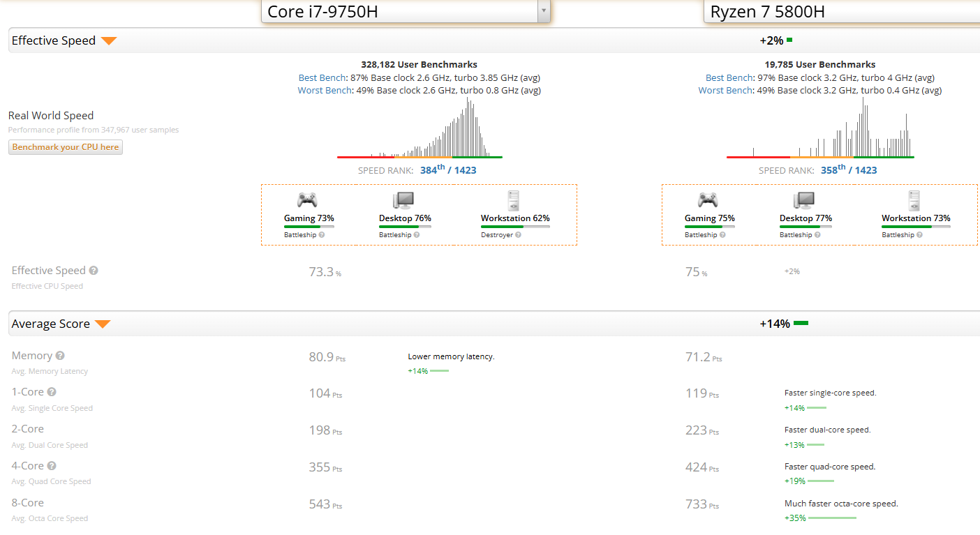Click the help icon next to Effective Speed
The height and width of the screenshot is (535, 980).
click(x=94, y=271)
